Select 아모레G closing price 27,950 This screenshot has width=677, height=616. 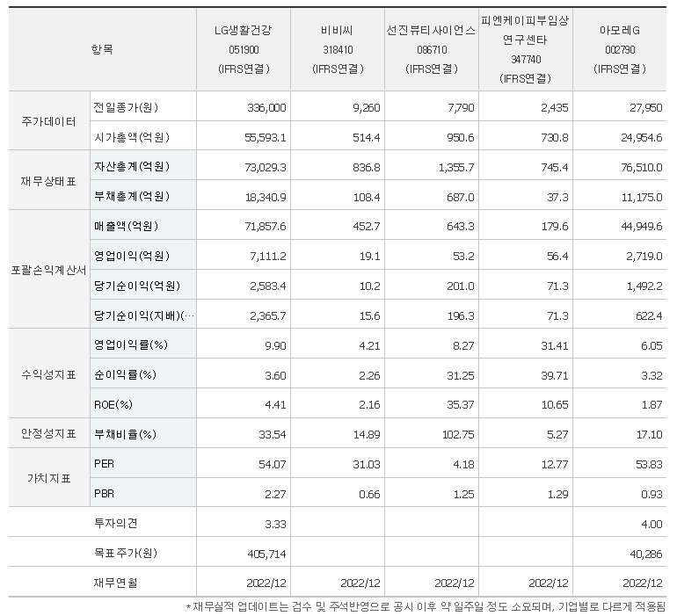(646, 107)
